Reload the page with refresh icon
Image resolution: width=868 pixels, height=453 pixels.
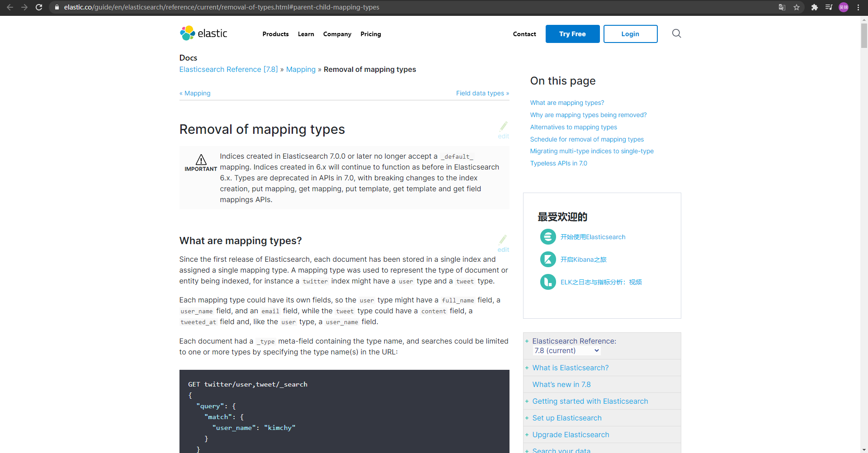39,7
